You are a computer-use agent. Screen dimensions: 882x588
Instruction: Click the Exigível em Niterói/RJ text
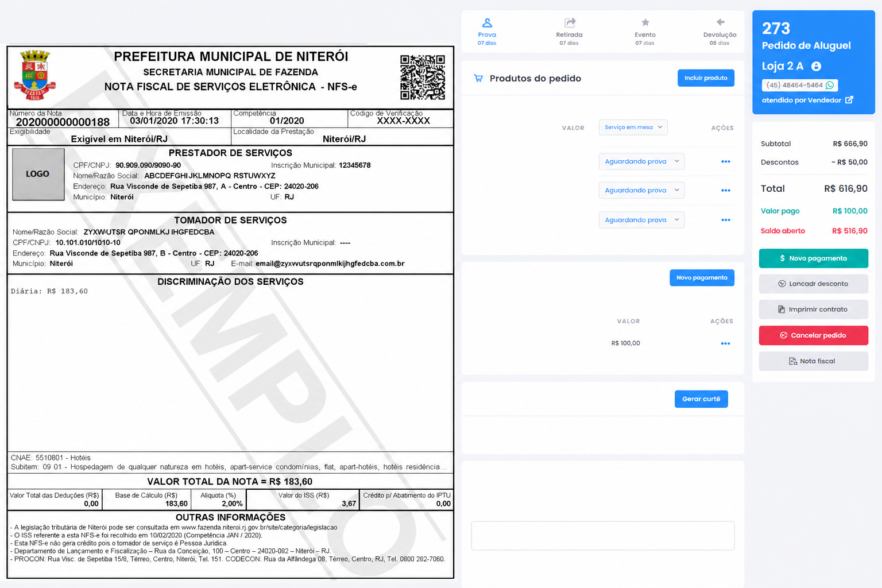119,139
